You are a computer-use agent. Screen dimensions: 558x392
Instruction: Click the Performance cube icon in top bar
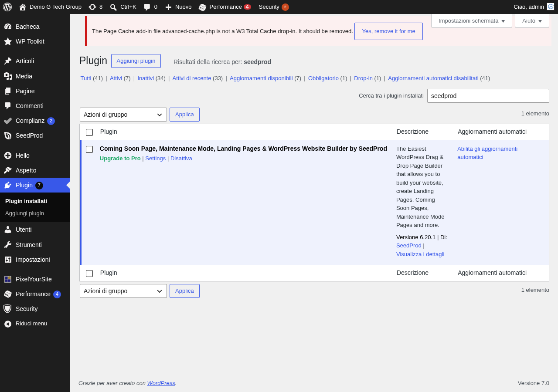(x=202, y=7)
